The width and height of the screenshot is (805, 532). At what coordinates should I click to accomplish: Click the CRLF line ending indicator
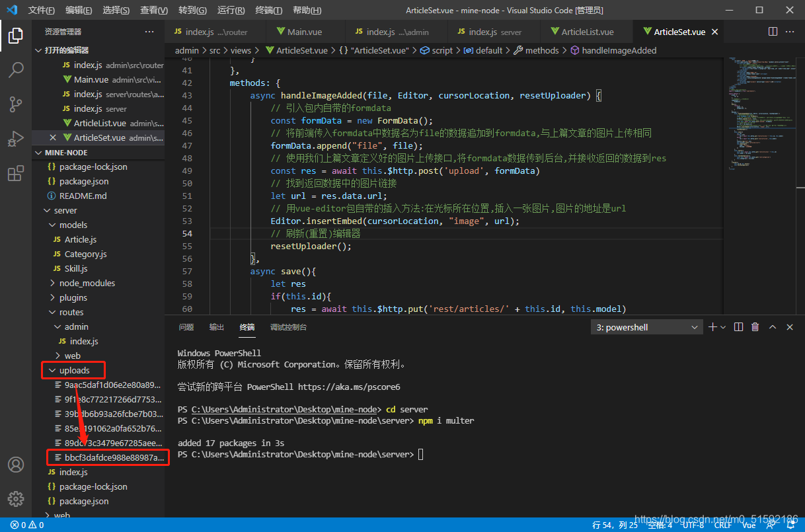722,525
